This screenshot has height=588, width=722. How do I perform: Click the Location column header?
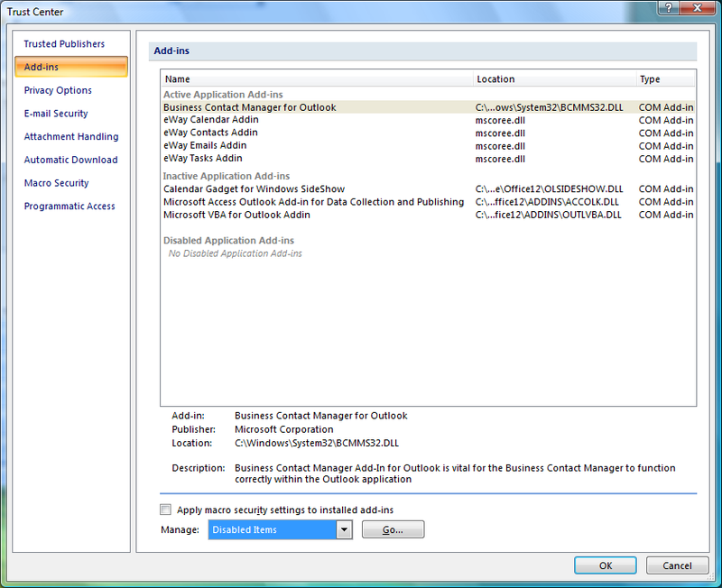pyautogui.click(x=554, y=79)
